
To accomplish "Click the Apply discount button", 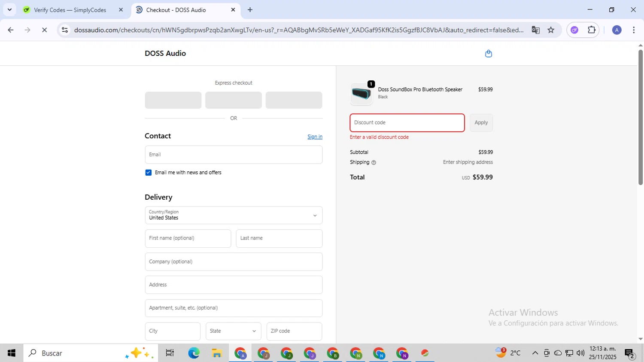I will pos(481,123).
